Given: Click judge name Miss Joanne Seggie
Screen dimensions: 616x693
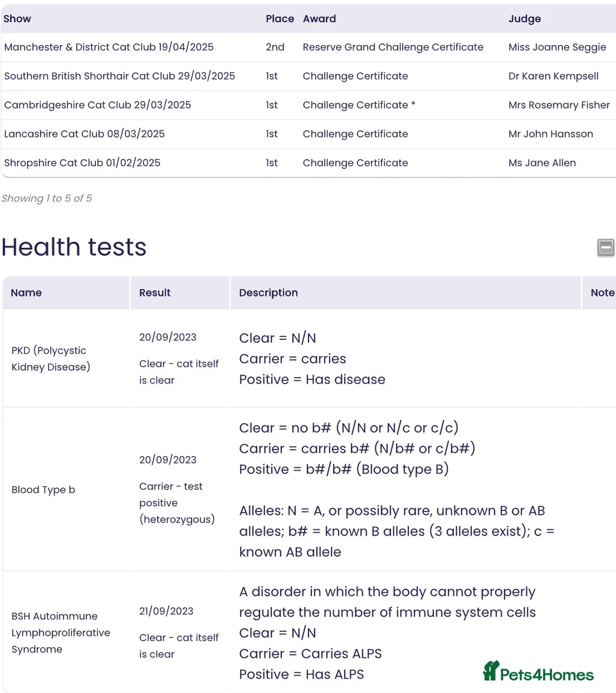Looking at the screenshot, I should pos(557,47).
